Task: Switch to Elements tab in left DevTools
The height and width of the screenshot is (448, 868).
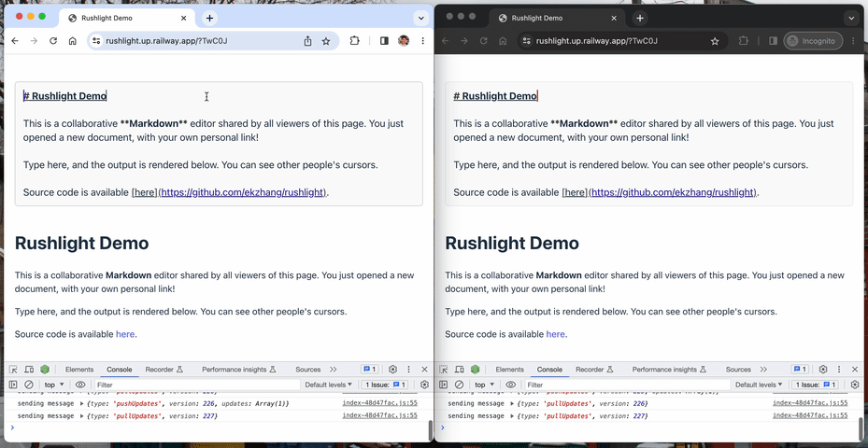Action: [x=79, y=370]
